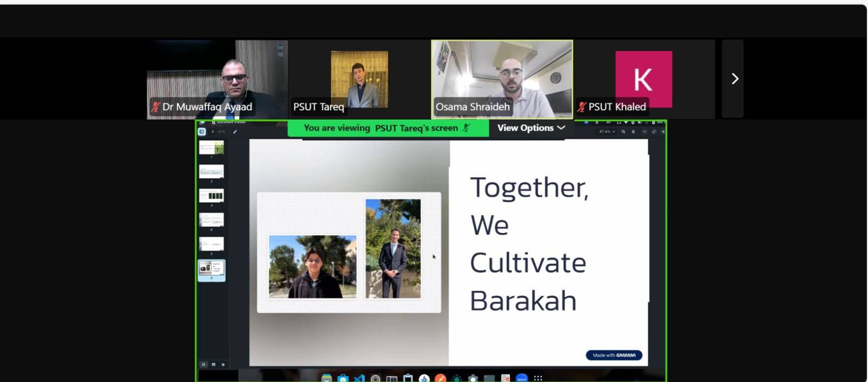Open the Zoom app icon in the dock
868x382 pixels.
tap(521, 378)
